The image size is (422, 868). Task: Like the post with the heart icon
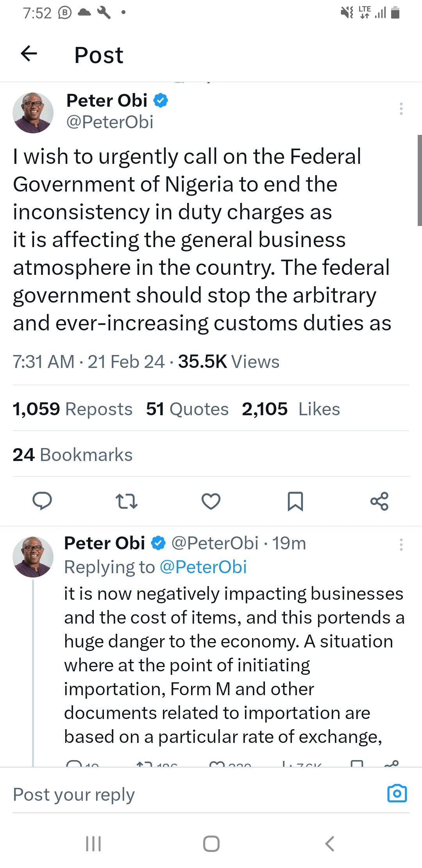point(211,501)
